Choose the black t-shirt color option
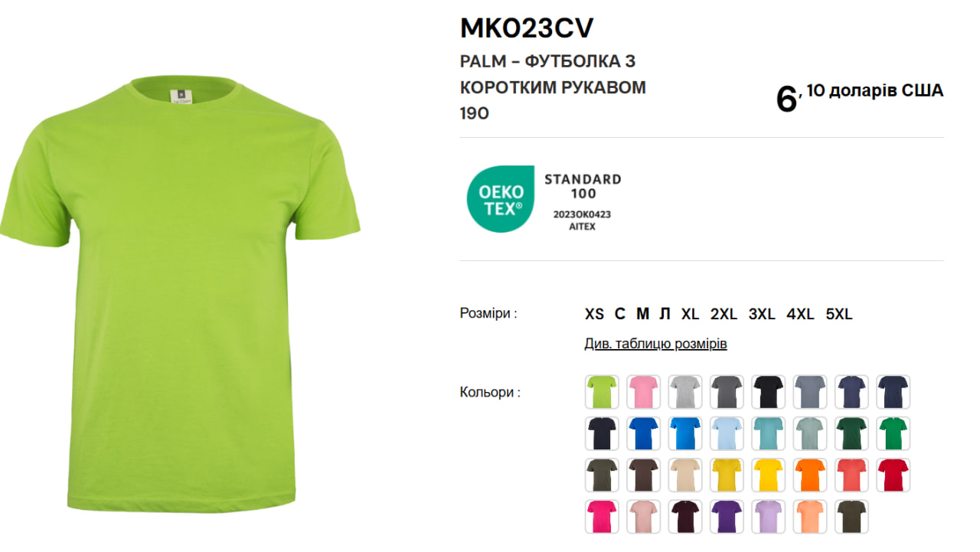 point(768,392)
